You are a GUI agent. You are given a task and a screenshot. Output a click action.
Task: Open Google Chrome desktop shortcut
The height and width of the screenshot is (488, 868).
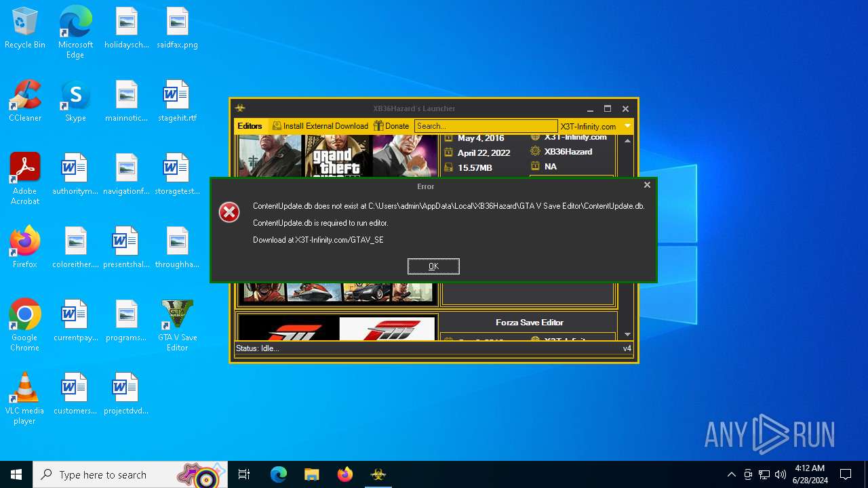coord(25,325)
